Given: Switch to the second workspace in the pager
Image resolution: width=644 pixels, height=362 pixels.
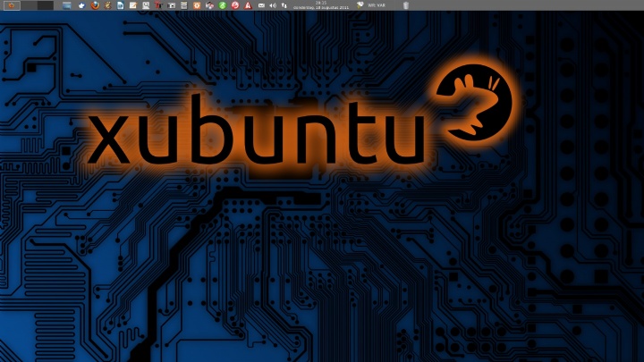Looking at the screenshot, I should click(x=29, y=5).
